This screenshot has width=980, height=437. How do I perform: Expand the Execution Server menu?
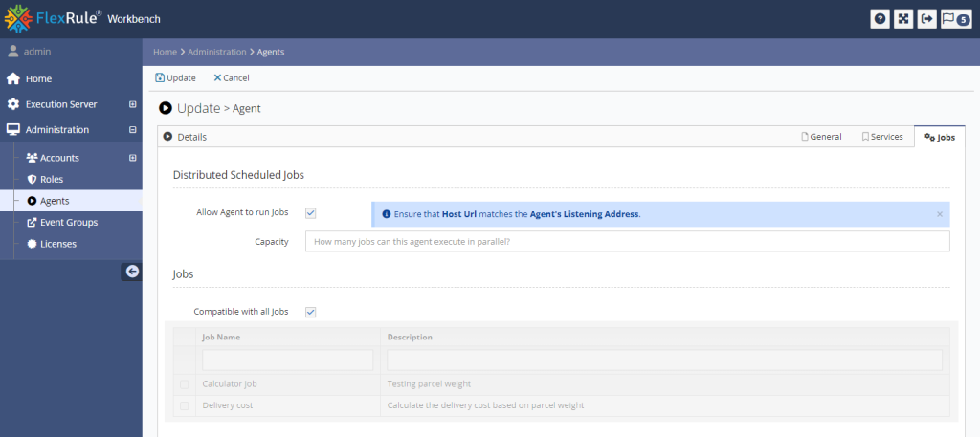tap(132, 104)
